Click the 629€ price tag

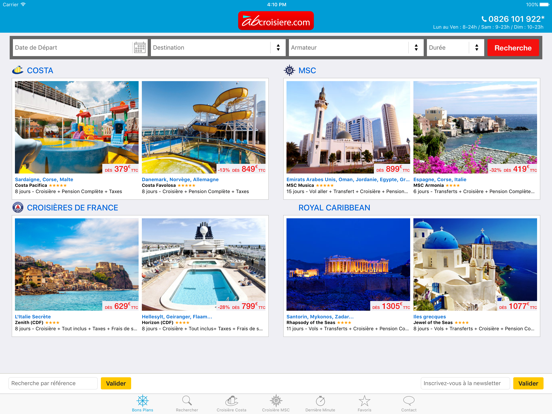click(x=121, y=306)
